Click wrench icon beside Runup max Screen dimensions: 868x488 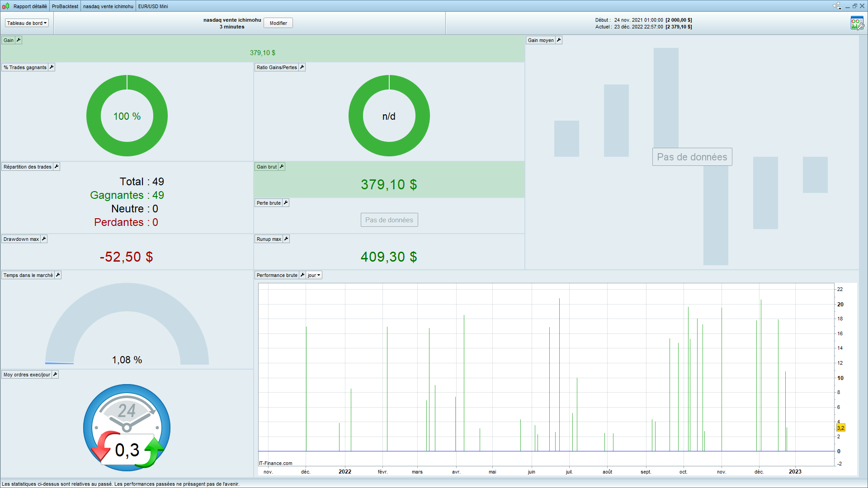(286, 239)
